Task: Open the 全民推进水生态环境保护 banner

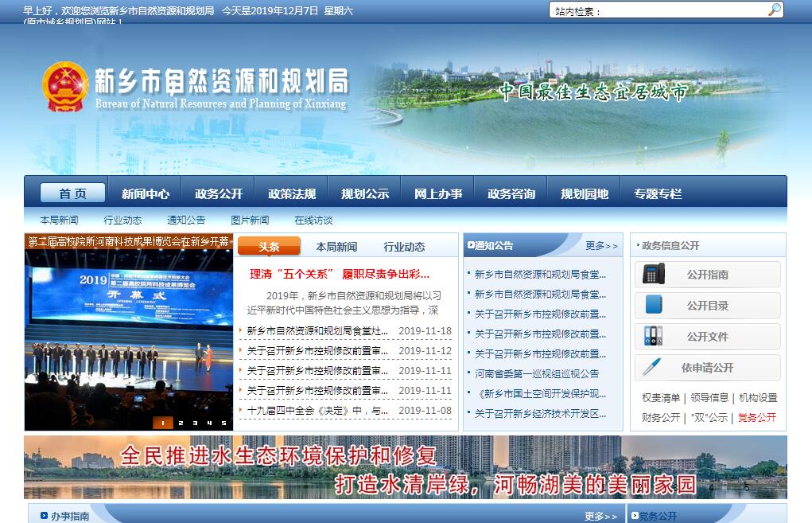Action: [x=405, y=467]
